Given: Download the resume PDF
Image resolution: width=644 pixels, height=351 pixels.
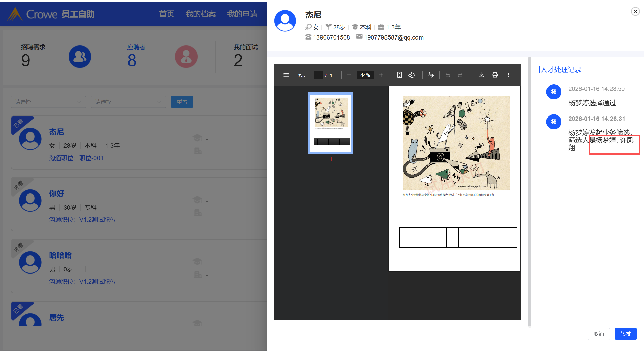Looking at the screenshot, I should point(481,75).
